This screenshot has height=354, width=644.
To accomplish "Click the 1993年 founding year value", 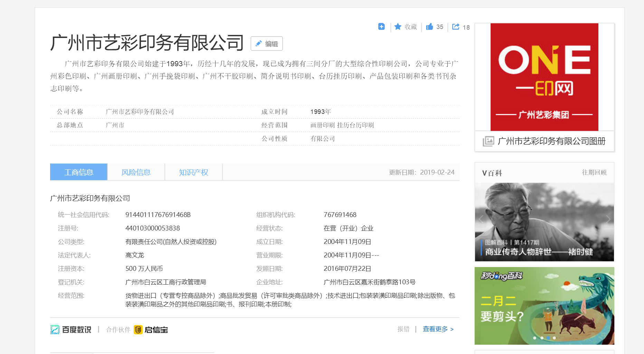I will 320,111.
